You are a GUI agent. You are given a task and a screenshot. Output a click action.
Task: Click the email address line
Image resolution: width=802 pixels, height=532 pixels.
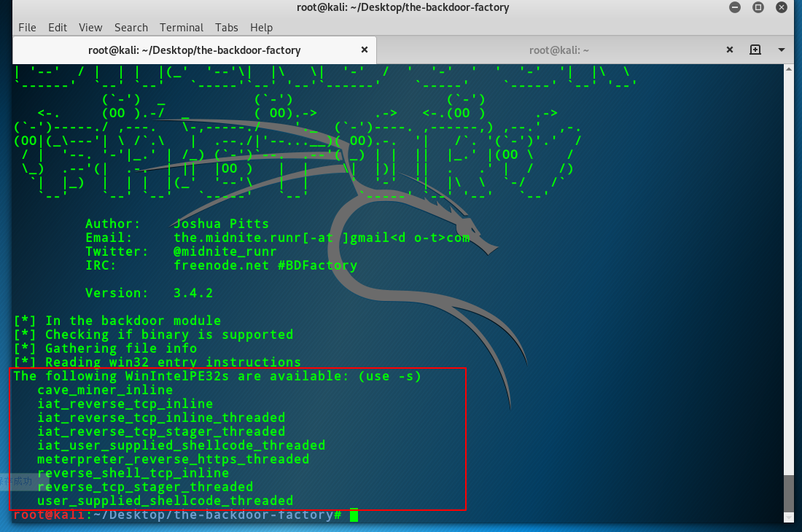(277, 238)
